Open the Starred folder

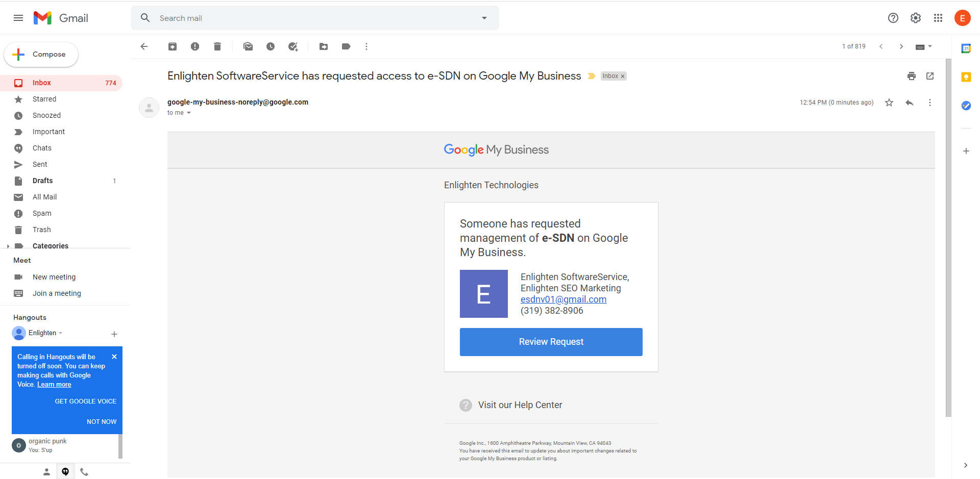61,99
